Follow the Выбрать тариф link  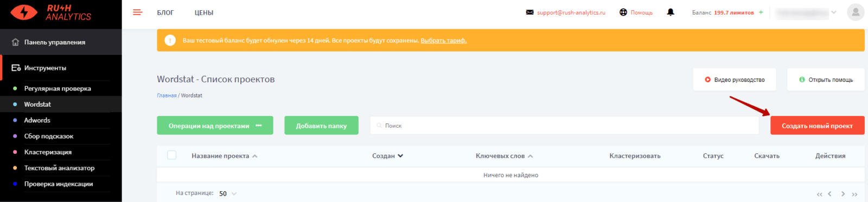pos(443,41)
